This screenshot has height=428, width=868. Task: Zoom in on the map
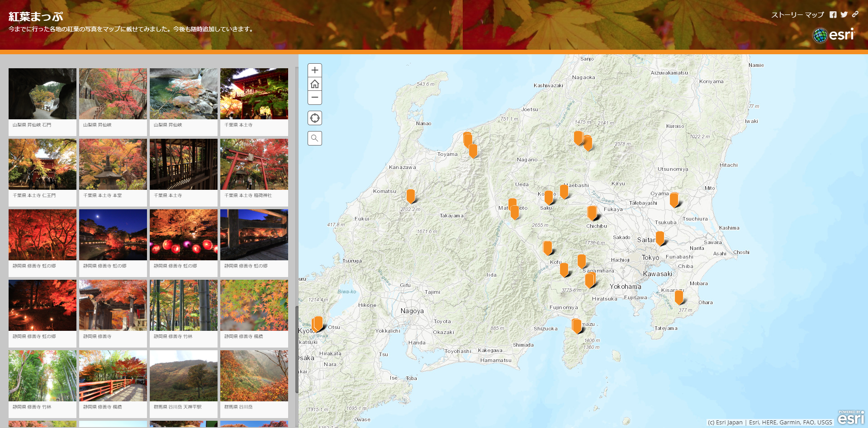point(315,70)
